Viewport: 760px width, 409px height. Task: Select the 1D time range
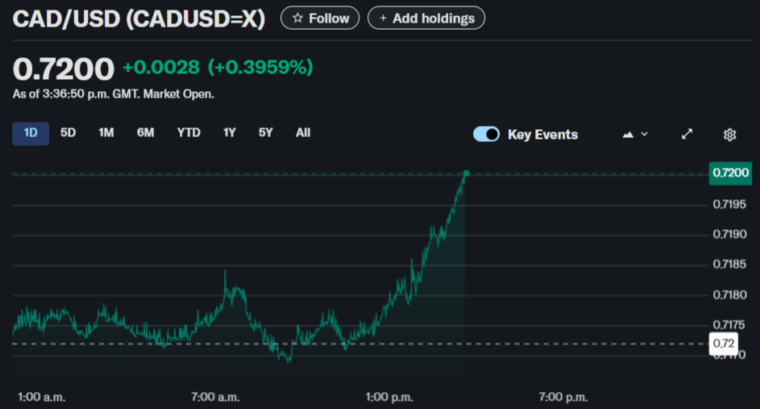pyautogui.click(x=30, y=133)
